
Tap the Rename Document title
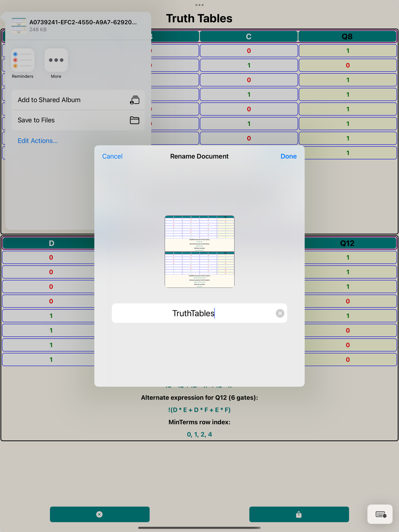tap(199, 156)
